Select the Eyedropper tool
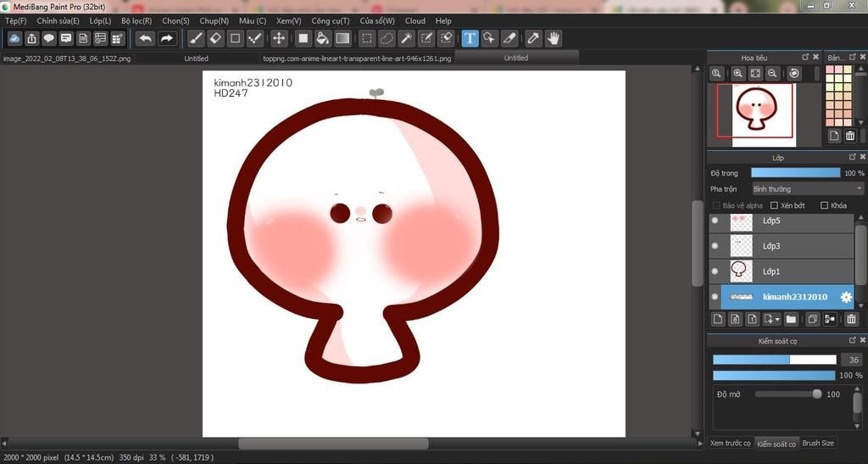 coord(533,38)
